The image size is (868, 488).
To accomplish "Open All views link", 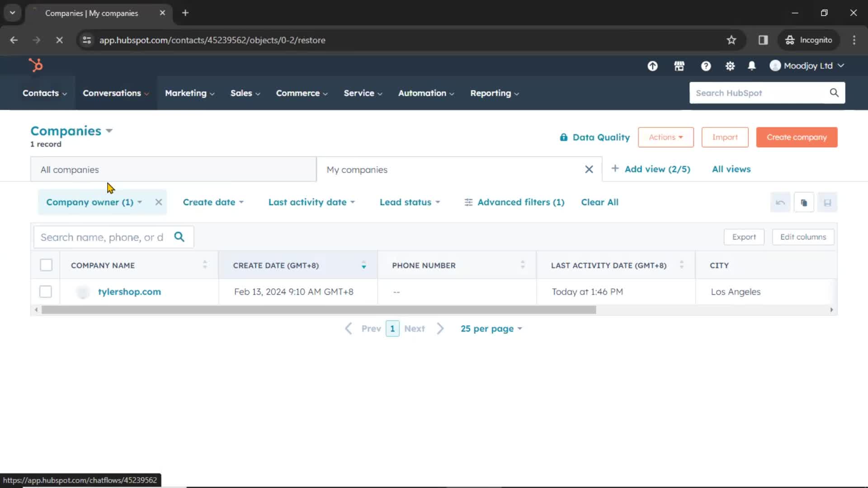I will coord(731,169).
